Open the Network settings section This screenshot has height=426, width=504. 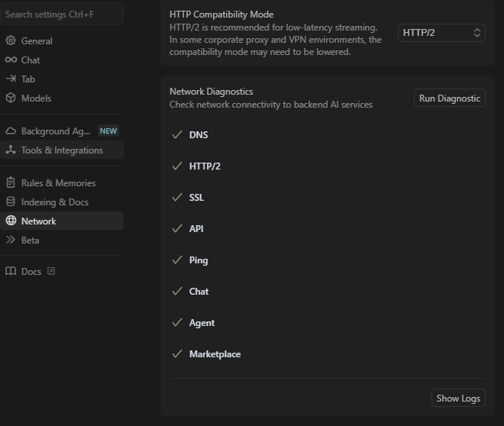tap(39, 221)
